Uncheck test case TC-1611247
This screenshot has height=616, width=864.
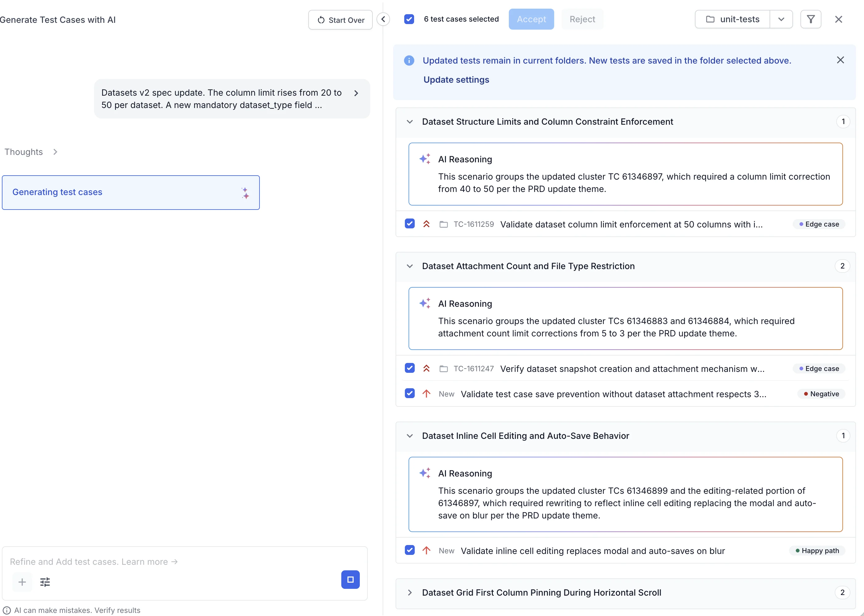(x=409, y=368)
